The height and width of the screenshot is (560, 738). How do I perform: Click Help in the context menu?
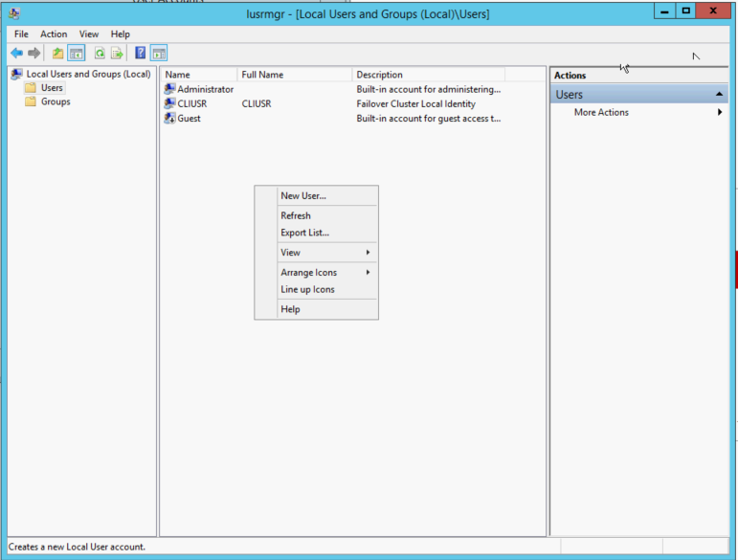[316, 309]
